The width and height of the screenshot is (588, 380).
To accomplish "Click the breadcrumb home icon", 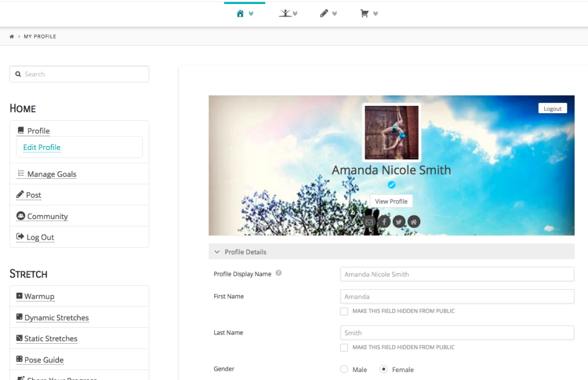I will [11, 36].
